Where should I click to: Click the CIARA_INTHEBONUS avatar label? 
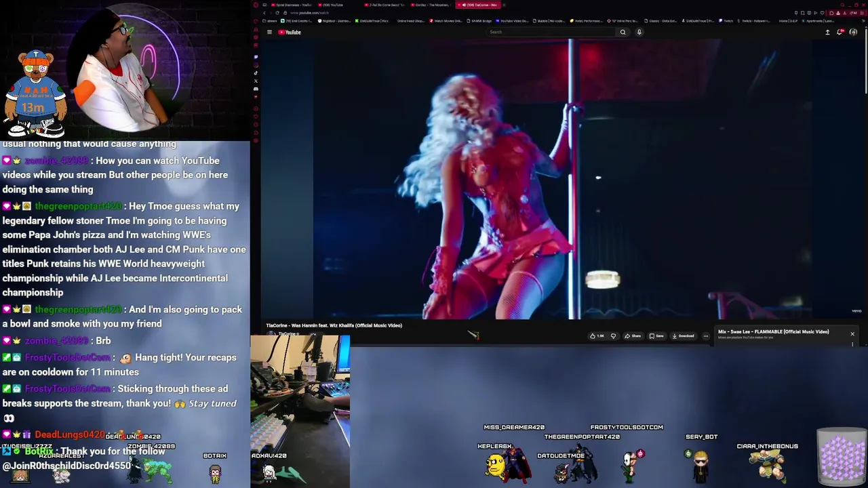pyautogui.click(x=767, y=446)
